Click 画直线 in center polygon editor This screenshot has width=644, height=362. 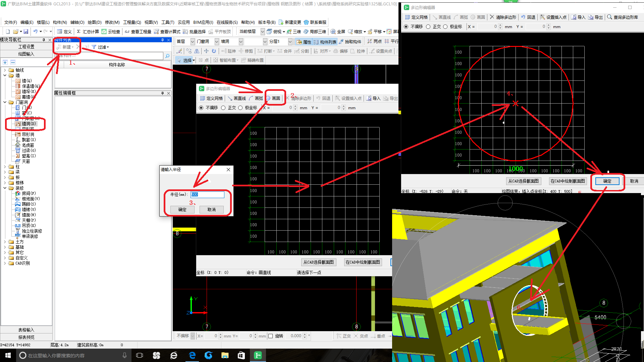(x=237, y=98)
